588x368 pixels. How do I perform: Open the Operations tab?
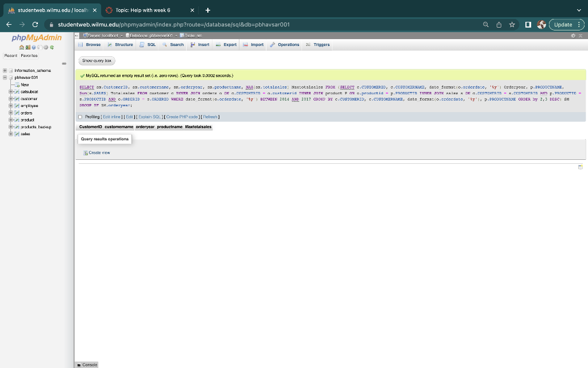pyautogui.click(x=284, y=45)
